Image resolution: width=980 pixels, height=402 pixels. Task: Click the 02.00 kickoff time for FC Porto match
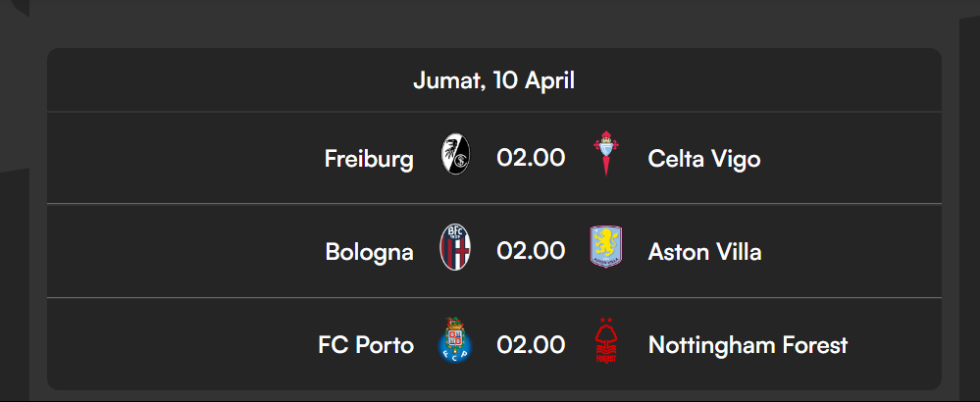click(x=531, y=345)
